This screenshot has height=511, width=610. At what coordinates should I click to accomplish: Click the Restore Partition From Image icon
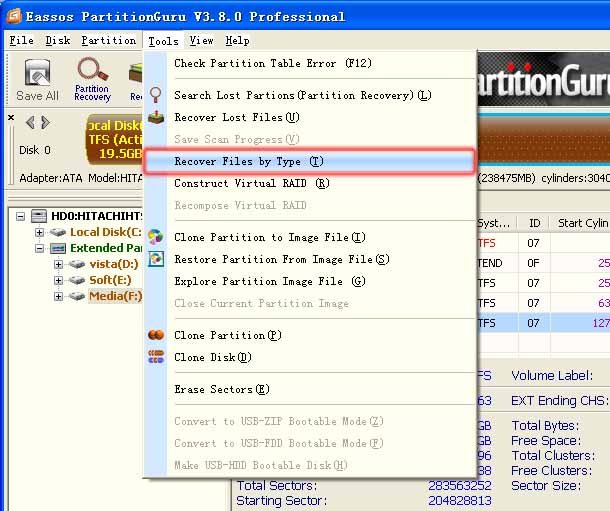pyautogui.click(x=156, y=259)
